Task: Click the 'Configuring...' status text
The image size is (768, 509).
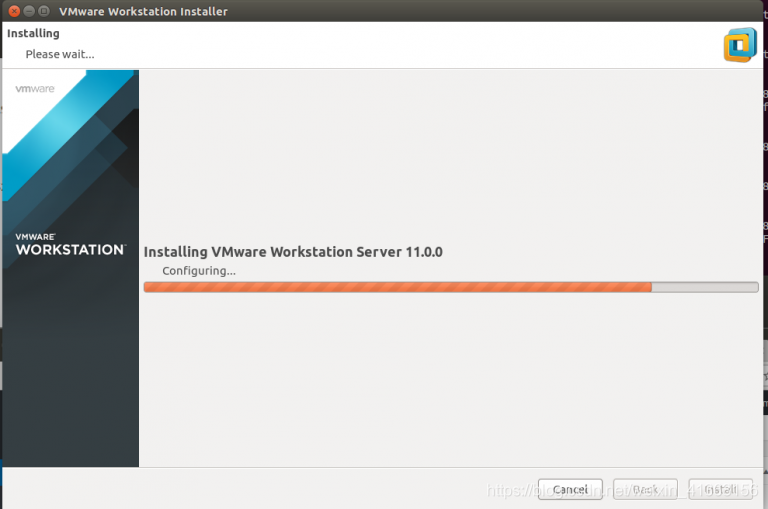Action: [199, 271]
